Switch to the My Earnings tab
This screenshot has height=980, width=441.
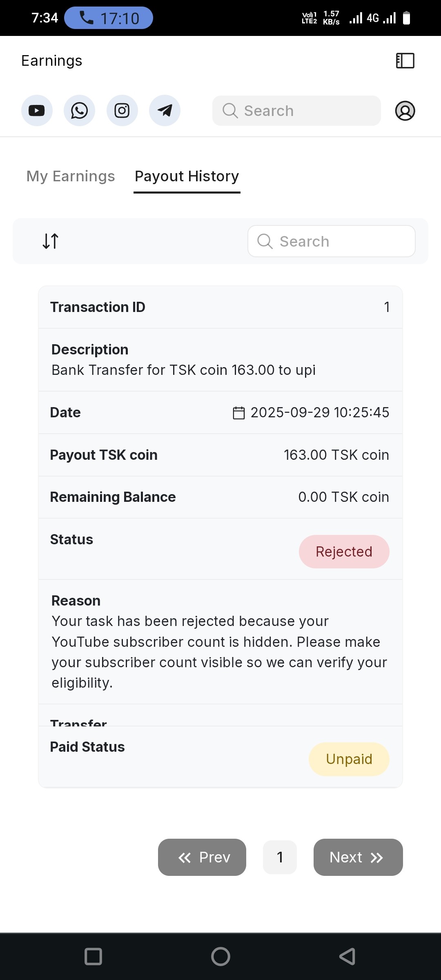71,176
